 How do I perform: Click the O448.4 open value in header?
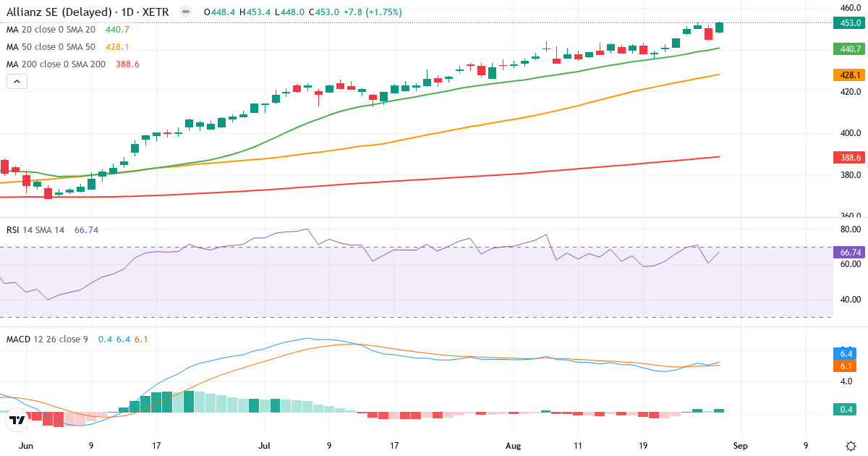click(x=219, y=12)
